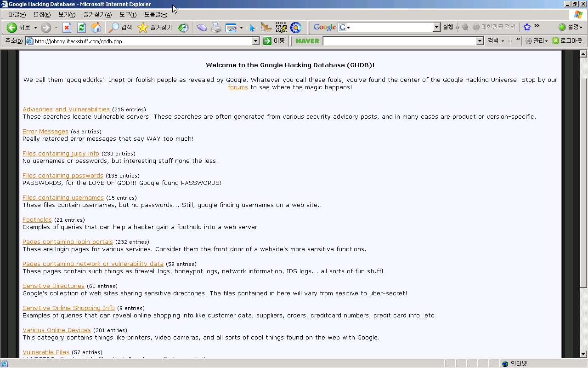The width and height of the screenshot is (588, 368).
Task: Open the Naver search box dropdown arrow
Action: pos(480,41)
